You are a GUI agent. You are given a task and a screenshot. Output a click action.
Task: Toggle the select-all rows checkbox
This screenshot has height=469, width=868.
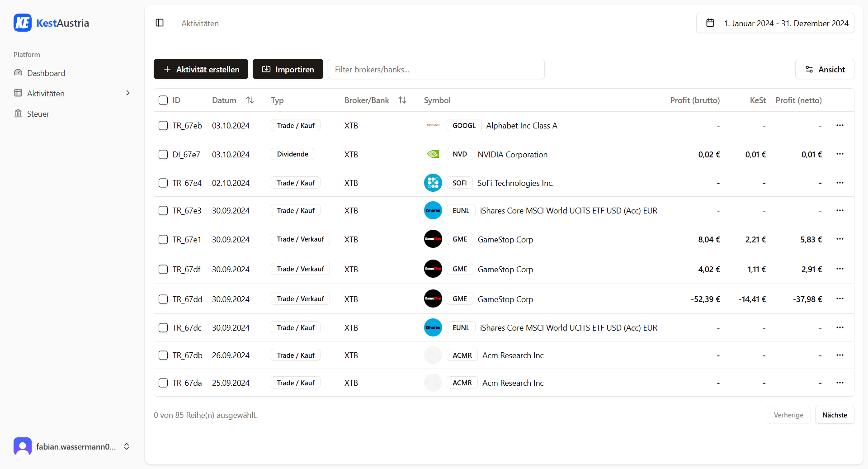pos(163,100)
